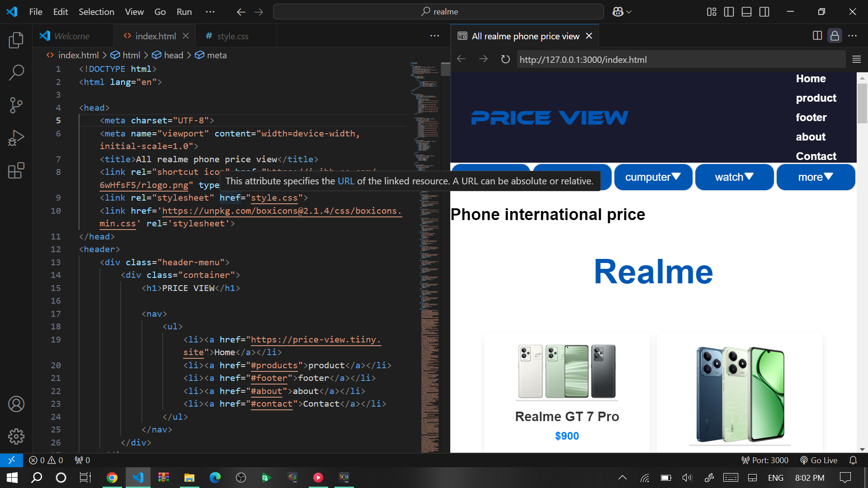Expand the watch dropdown in preview
Image resolution: width=868 pixels, height=488 pixels.
pos(734,177)
